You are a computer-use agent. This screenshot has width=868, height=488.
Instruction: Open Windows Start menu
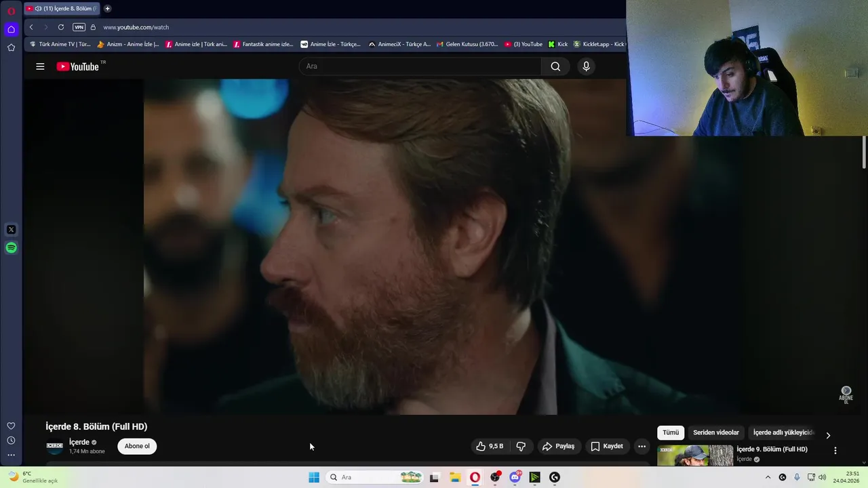pos(314,477)
